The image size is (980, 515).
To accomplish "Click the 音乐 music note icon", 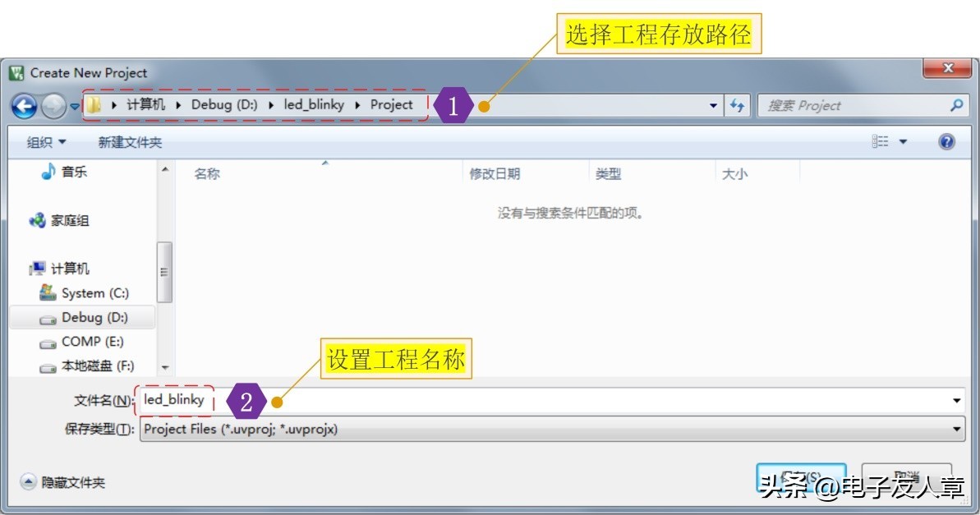I will (48, 171).
